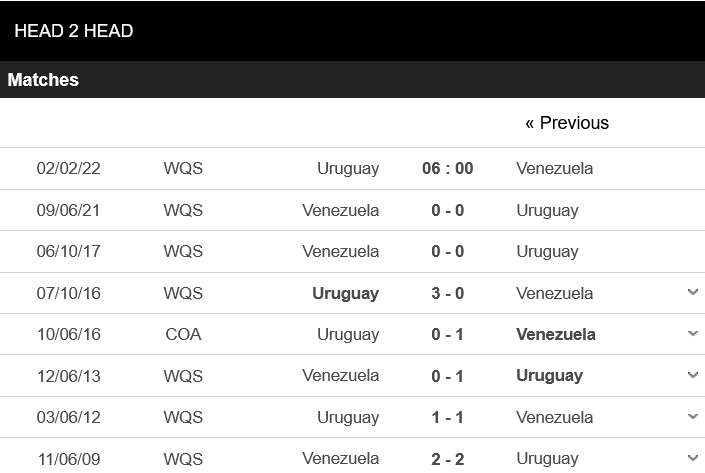This screenshot has height=473, width=705.
Task: Click the Previous matches link
Action: click(x=566, y=123)
